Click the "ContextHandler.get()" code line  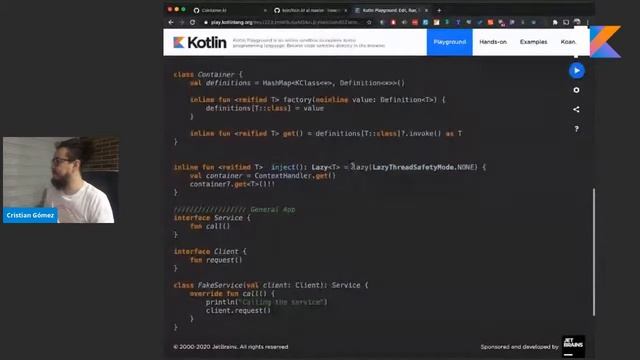(x=262, y=176)
